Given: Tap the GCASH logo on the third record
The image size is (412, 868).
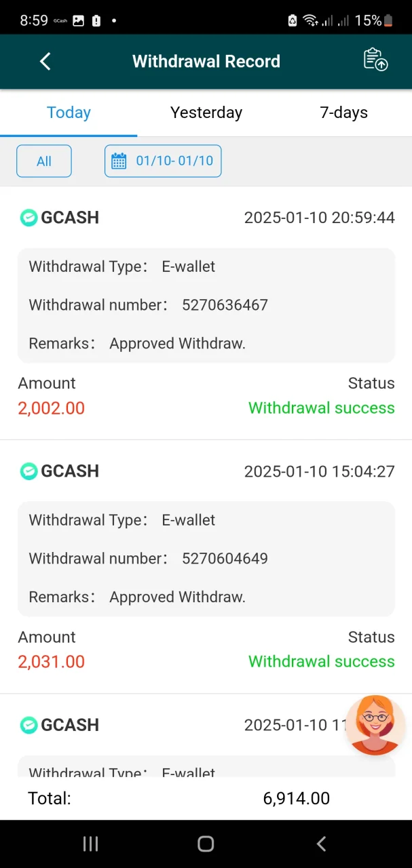Looking at the screenshot, I should (29, 725).
